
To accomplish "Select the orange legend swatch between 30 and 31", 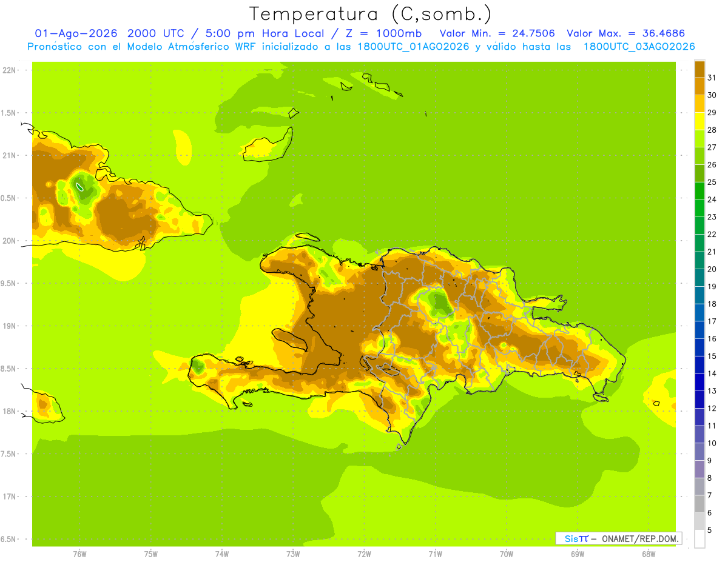I will 699,86.
